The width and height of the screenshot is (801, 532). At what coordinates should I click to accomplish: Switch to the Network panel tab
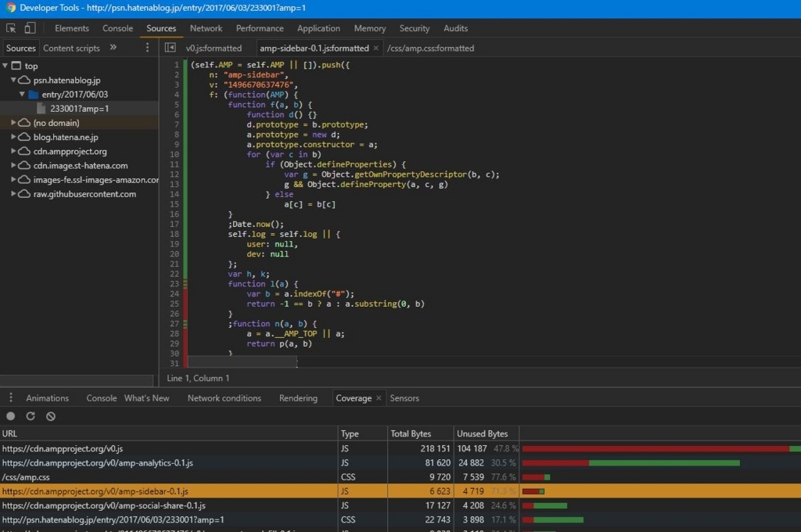click(x=206, y=28)
